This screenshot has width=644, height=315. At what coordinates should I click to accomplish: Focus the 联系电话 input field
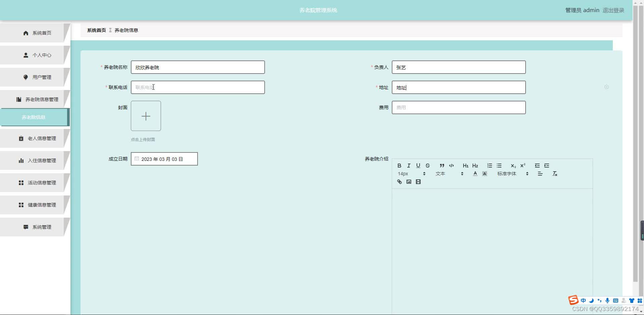coord(198,87)
